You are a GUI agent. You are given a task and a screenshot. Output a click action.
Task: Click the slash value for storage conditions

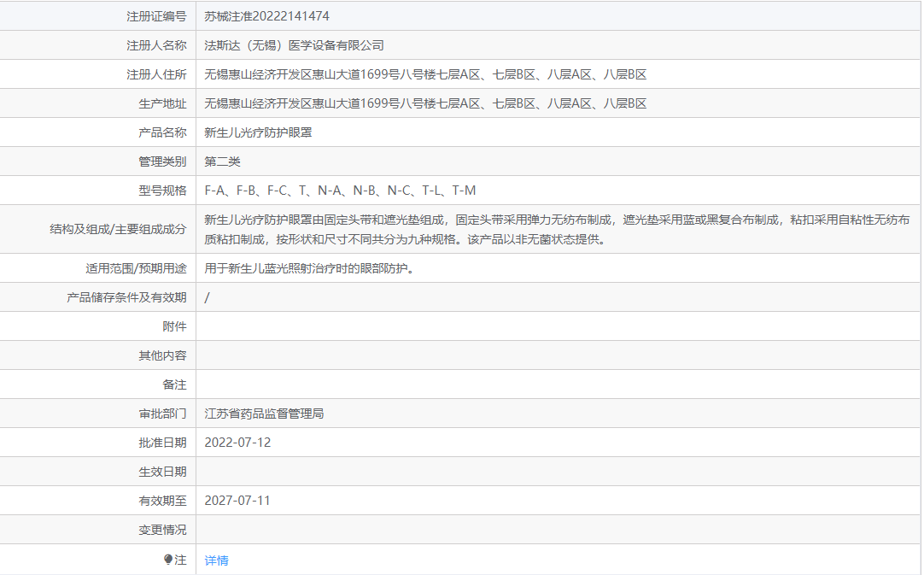[207, 297]
